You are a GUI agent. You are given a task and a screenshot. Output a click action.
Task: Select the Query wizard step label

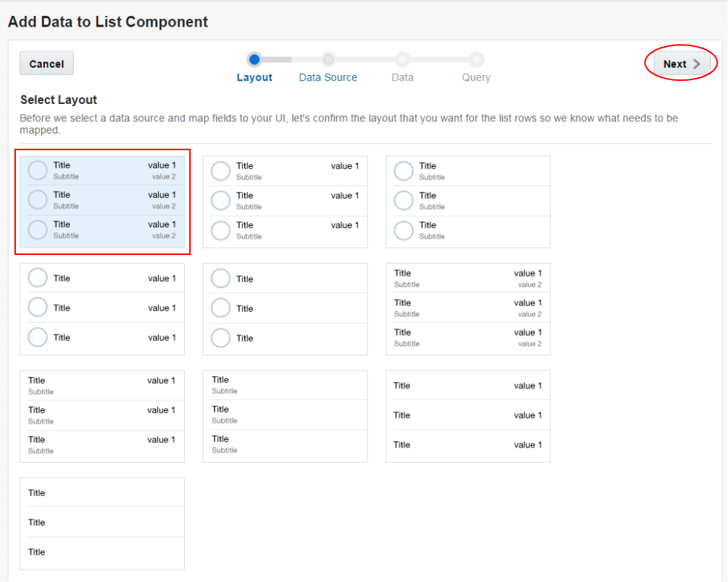(x=476, y=77)
